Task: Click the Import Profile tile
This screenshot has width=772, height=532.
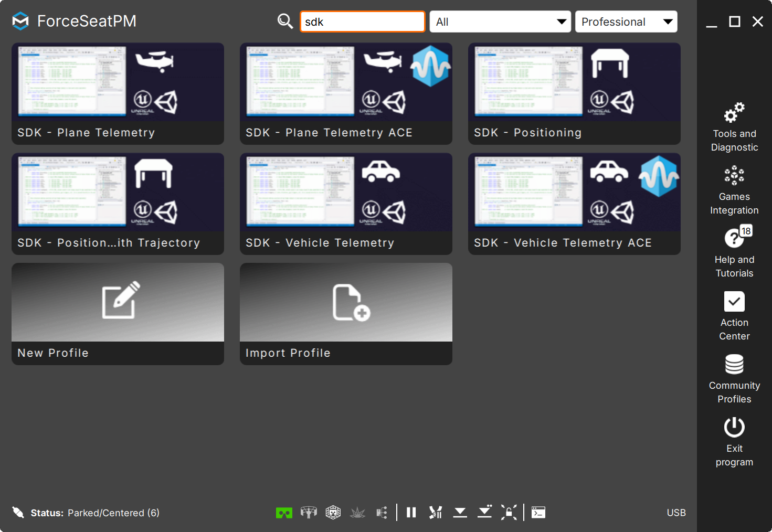Action: (x=346, y=314)
